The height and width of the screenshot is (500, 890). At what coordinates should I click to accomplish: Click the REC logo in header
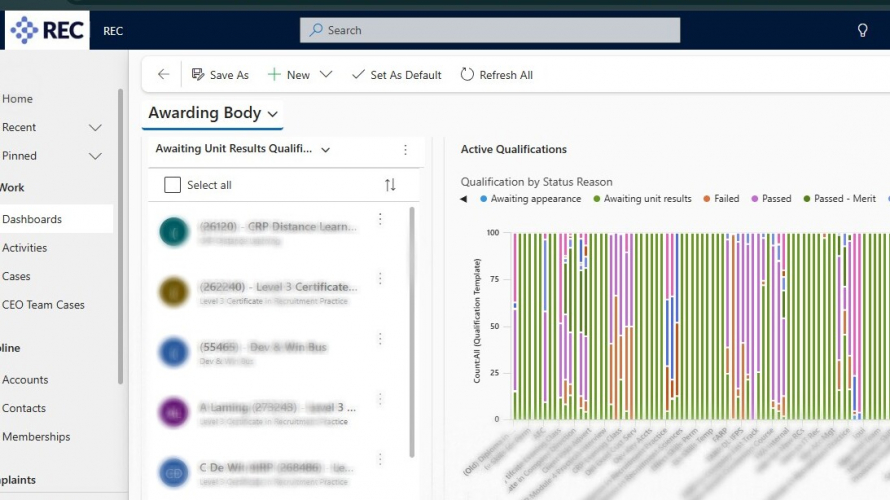click(x=47, y=30)
